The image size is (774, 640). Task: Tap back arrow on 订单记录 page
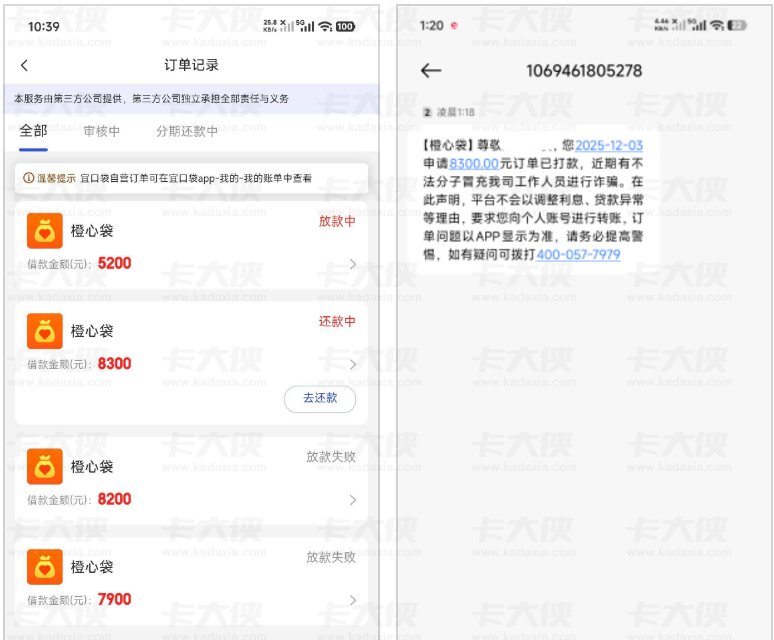(x=24, y=65)
